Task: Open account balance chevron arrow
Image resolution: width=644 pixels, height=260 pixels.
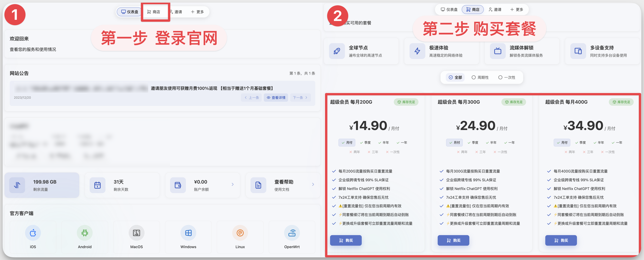Action: [x=233, y=185]
